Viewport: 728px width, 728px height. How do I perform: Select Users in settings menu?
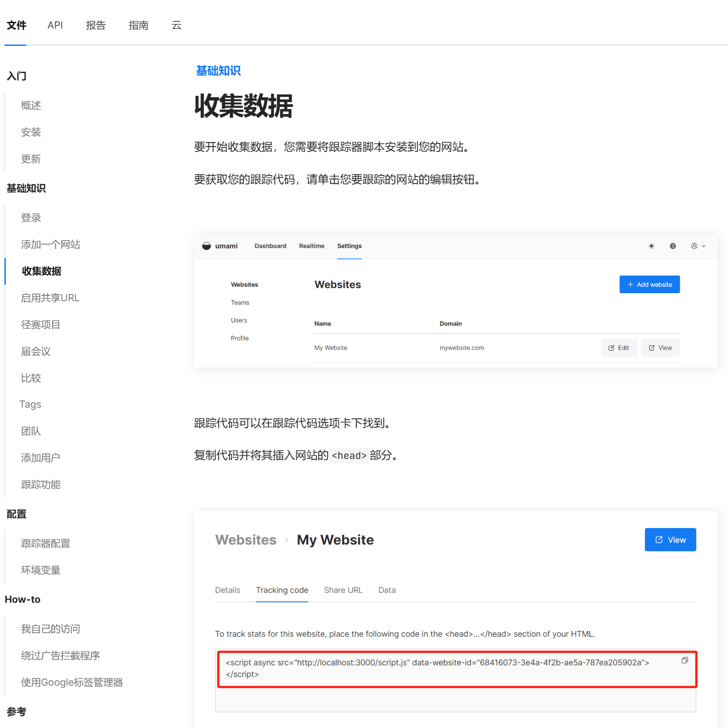click(239, 320)
